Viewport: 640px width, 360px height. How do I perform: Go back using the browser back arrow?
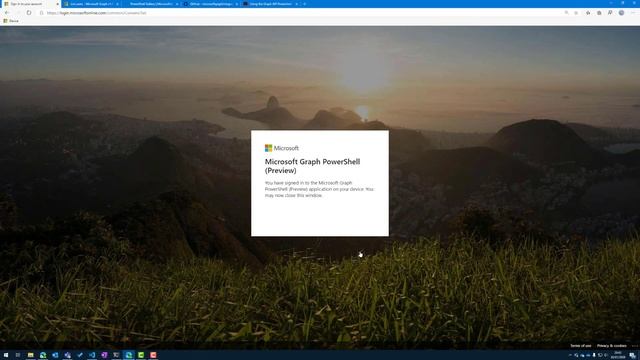(7, 13)
